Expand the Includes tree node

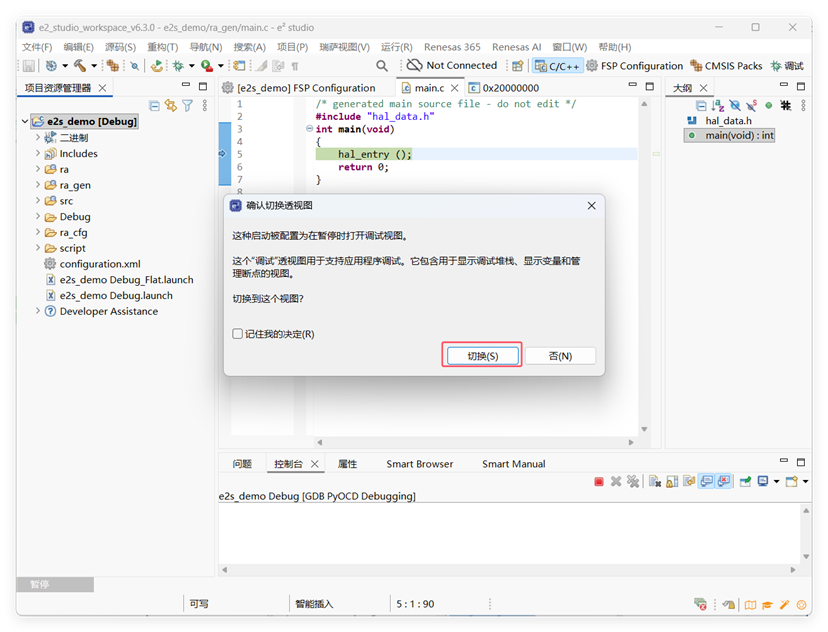tap(37, 153)
